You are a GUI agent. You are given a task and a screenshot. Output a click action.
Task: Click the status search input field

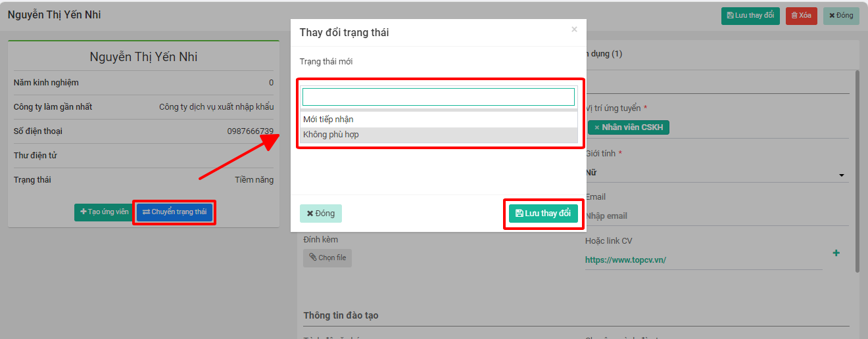439,97
